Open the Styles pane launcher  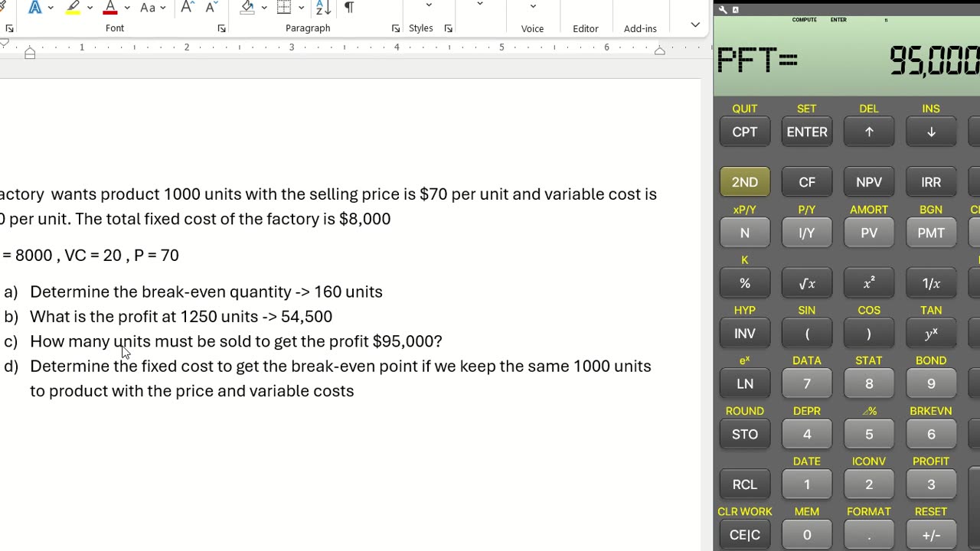(x=449, y=28)
